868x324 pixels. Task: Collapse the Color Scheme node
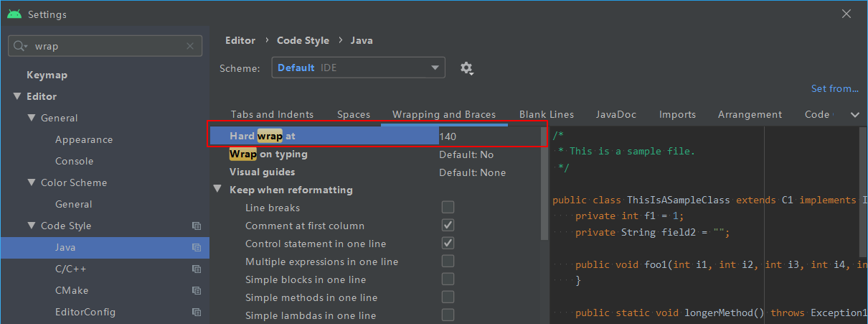[32, 182]
